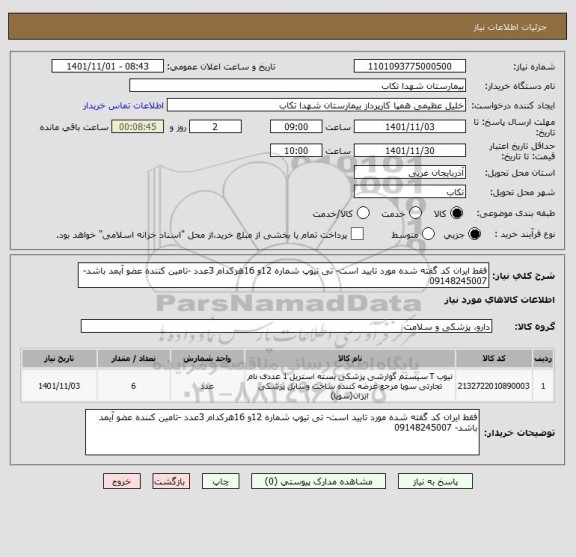Open the اطلاعات تماس خریدار link
The image size is (576, 557).
pyautogui.click(x=123, y=106)
